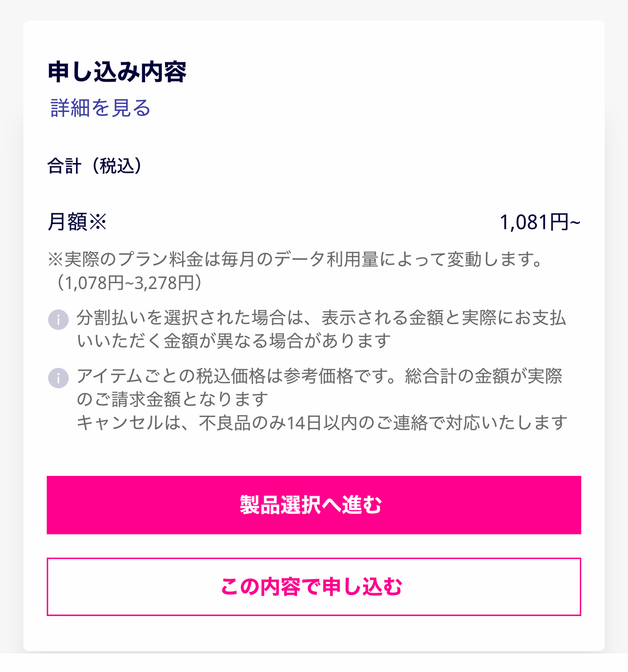Image resolution: width=628 pixels, height=672 pixels.
Task: Click the 表示される金額と実際にお支払 phrase
Action: click(444, 318)
